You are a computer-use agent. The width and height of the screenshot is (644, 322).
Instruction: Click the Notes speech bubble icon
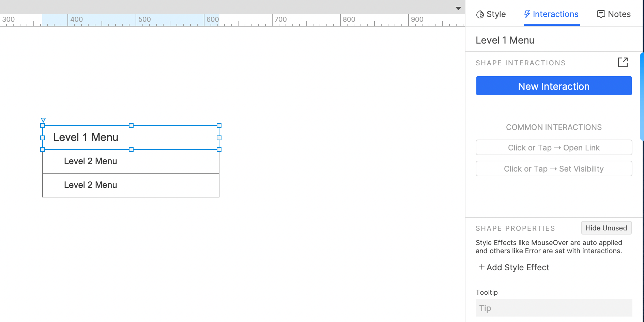[x=601, y=14]
